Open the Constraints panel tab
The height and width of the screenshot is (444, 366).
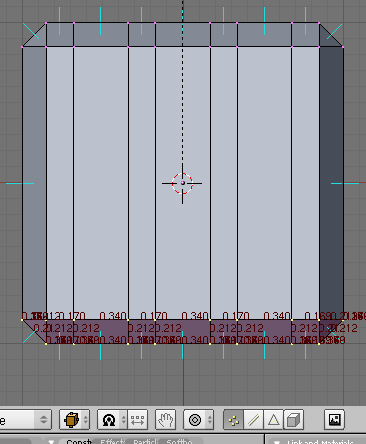(x=79, y=441)
